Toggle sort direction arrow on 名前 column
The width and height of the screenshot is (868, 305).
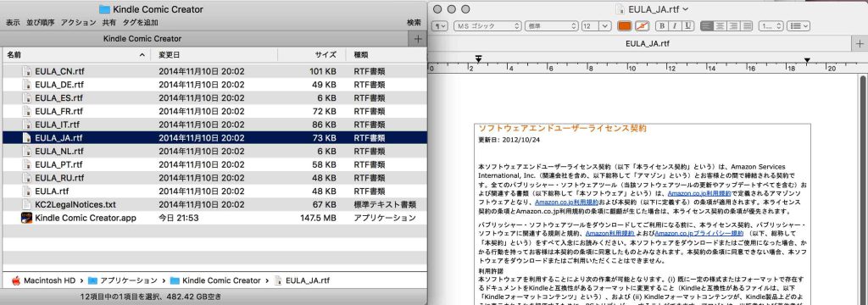pyautogui.click(x=142, y=55)
